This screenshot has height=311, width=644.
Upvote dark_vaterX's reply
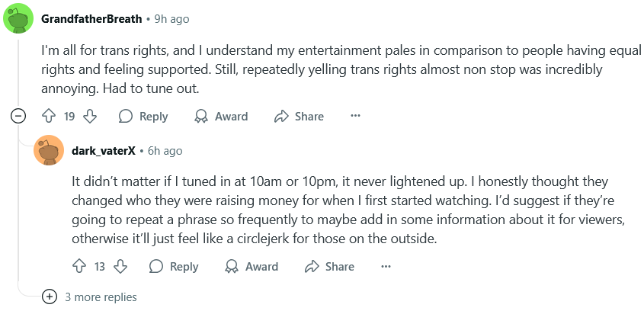click(x=79, y=267)
